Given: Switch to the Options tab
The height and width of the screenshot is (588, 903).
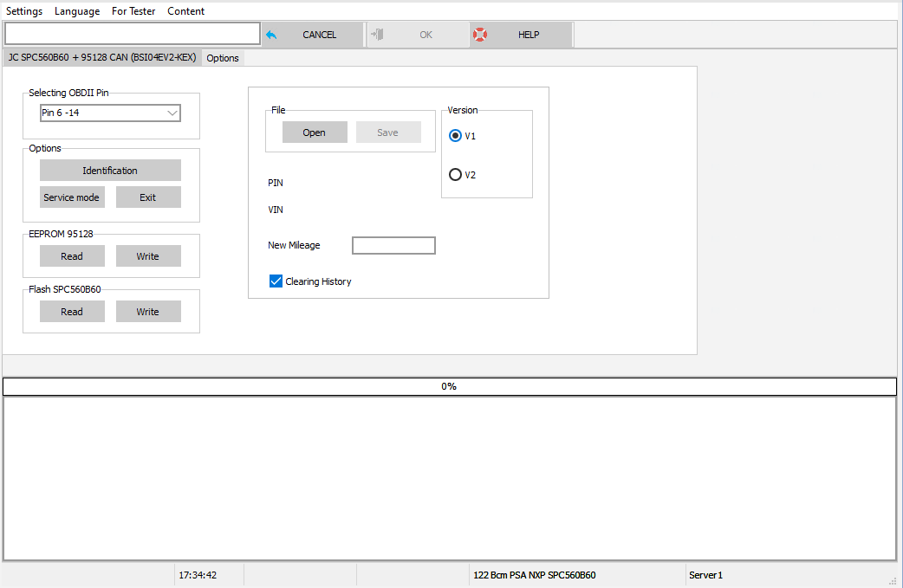Looking at the screenshot, I should [x=223, y=58].
